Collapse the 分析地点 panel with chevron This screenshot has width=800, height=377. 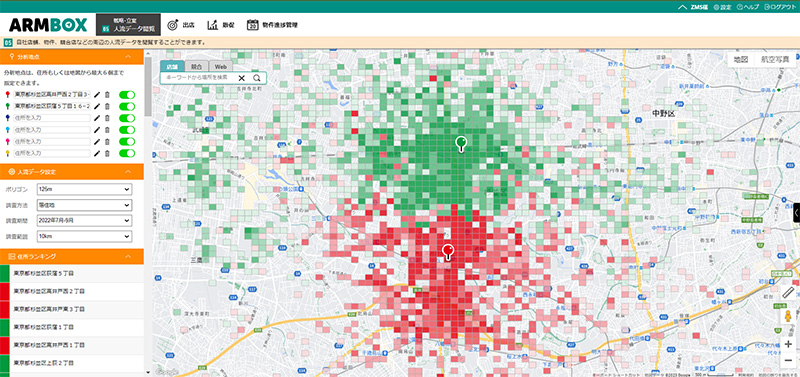[129, 57]
